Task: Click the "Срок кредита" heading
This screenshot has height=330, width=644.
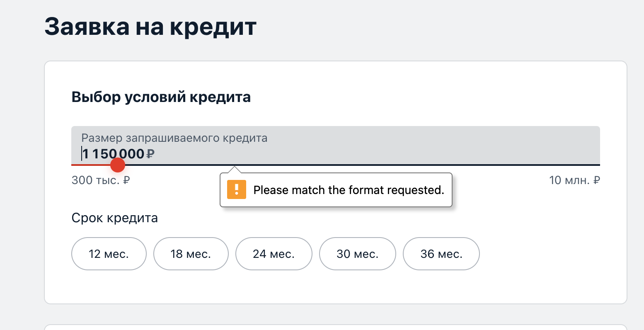Action: coord(114,218)
